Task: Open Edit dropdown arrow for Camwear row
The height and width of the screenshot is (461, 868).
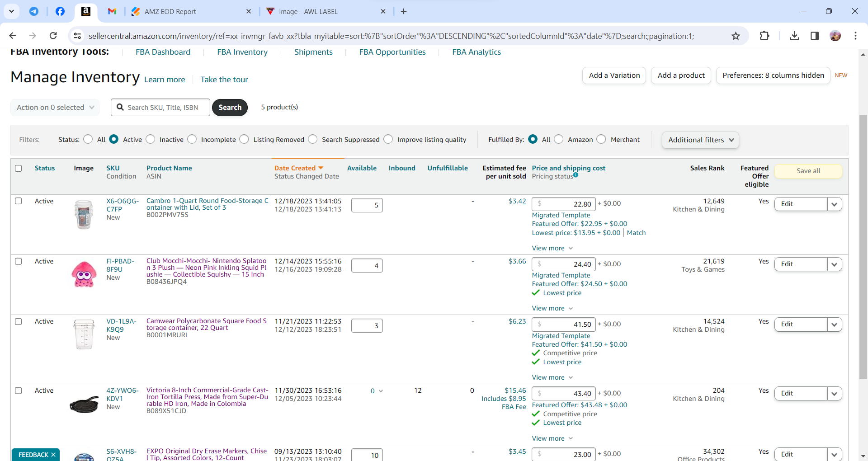Action: click(835, 325)
